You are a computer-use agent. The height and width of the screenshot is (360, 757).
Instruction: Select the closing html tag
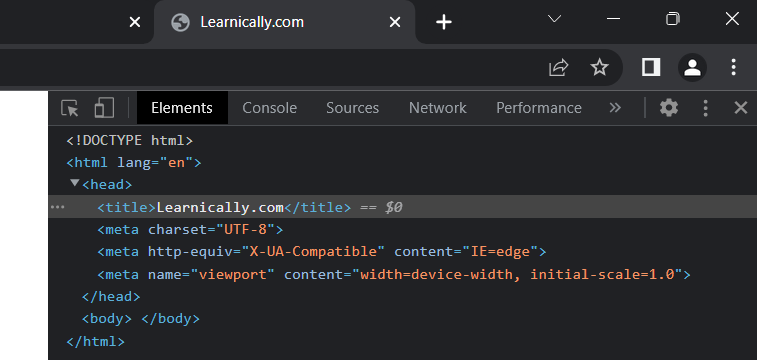click(96, 342)
